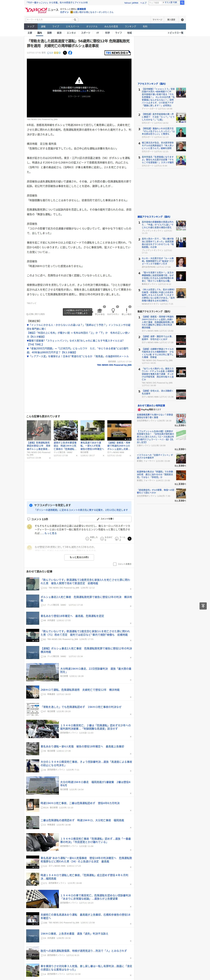React with the わかりやすい lightbulb icon

point(113,310)
